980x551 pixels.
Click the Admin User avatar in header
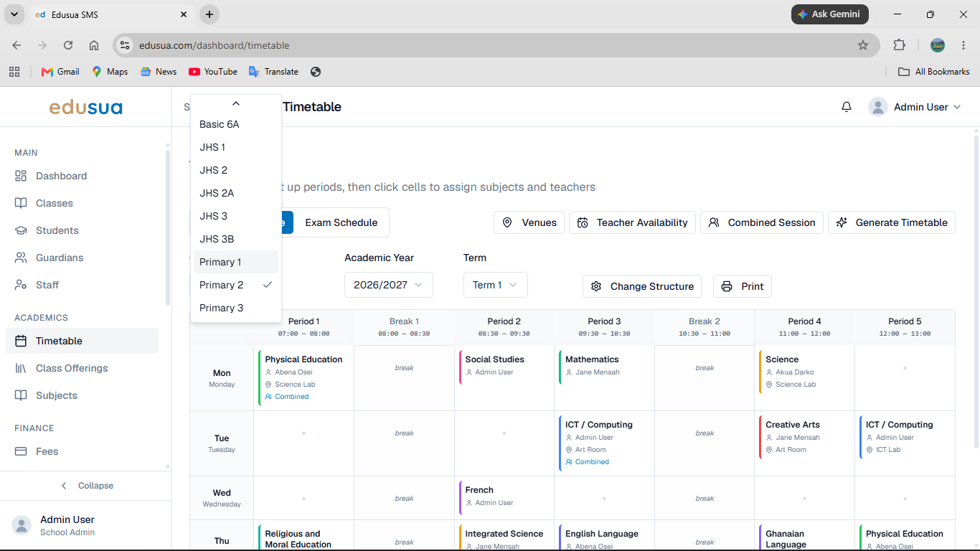[x=877, y=107]
